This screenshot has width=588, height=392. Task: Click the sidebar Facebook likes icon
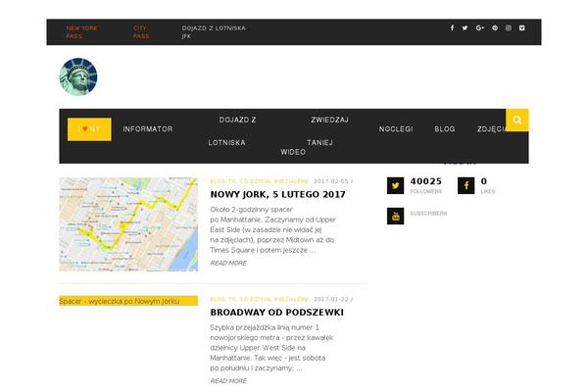click(x=465, y=185)
